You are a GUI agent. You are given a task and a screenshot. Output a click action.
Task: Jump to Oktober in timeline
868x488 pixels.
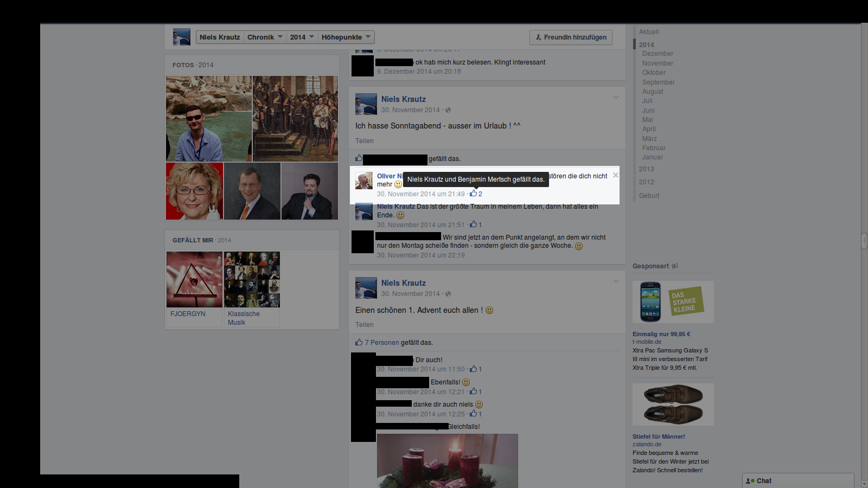point(654,73)
